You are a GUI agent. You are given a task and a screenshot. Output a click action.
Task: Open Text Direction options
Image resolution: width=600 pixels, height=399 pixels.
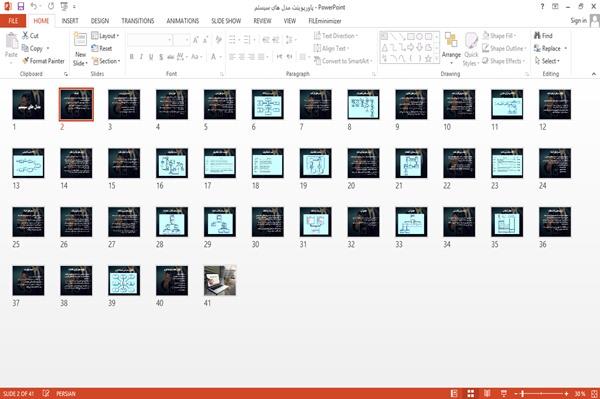coord(336,36)
